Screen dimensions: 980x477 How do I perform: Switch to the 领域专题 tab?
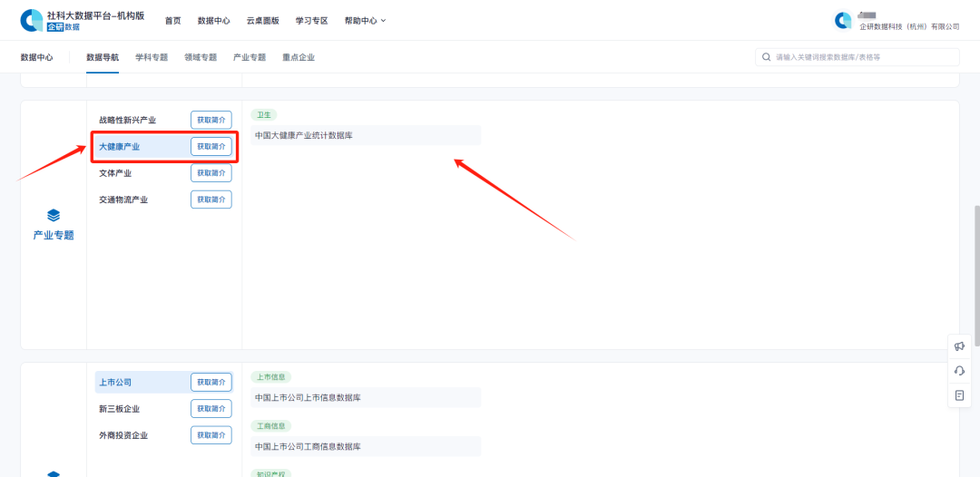click(201, 57)
